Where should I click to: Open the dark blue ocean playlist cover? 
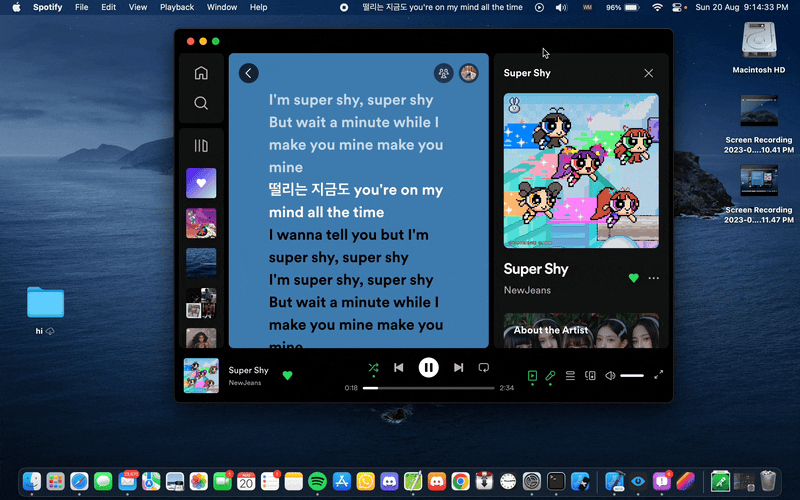201,263
